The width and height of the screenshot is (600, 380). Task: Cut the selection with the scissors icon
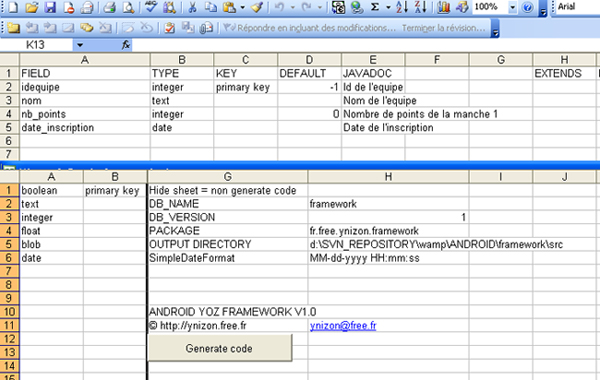coord(192,7)
